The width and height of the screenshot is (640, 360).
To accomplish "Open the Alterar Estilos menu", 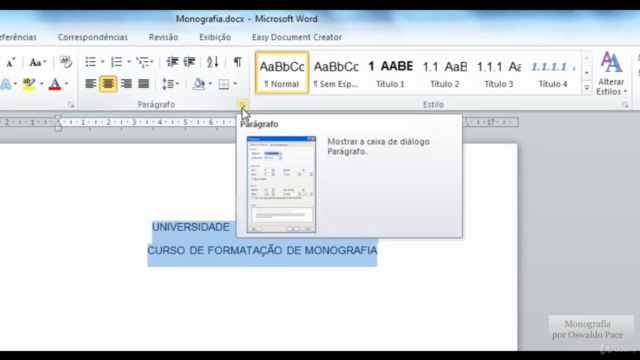I will pyautogui.click(x=611, y=73).
